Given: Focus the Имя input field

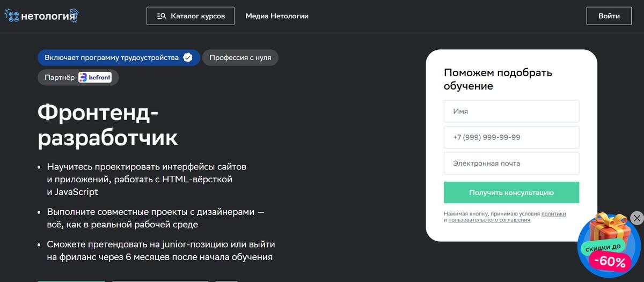Looking at the screenshot, I should (511, 112).
